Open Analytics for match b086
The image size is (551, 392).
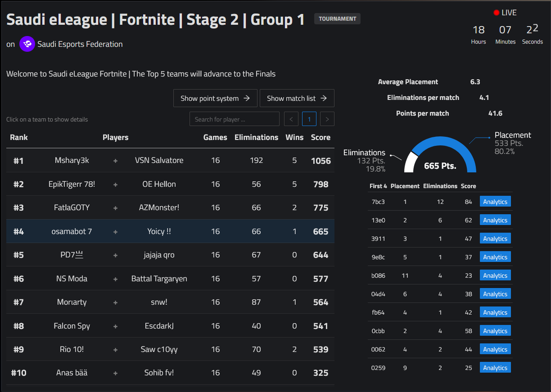[x=495, y=275]
